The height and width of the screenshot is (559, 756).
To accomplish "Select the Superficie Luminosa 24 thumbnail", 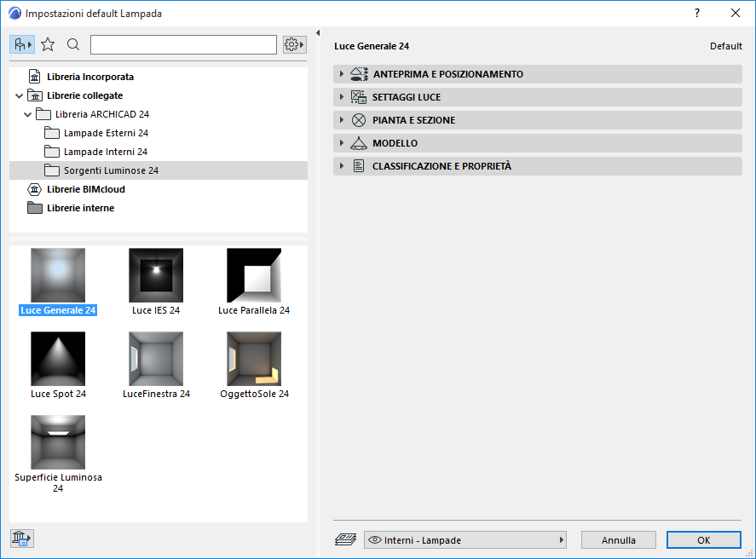I will [x=58, y=442].
